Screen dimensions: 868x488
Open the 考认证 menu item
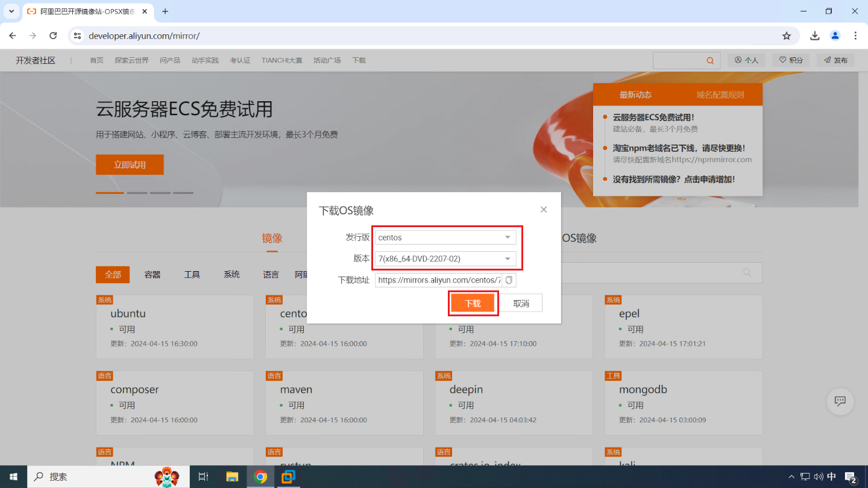[240, 60]
